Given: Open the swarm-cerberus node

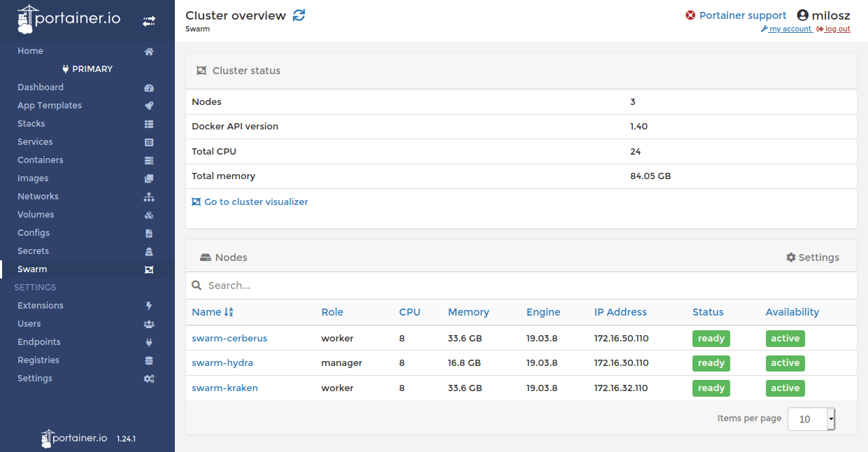Looking at the screenshot, I should pos(229,339).
